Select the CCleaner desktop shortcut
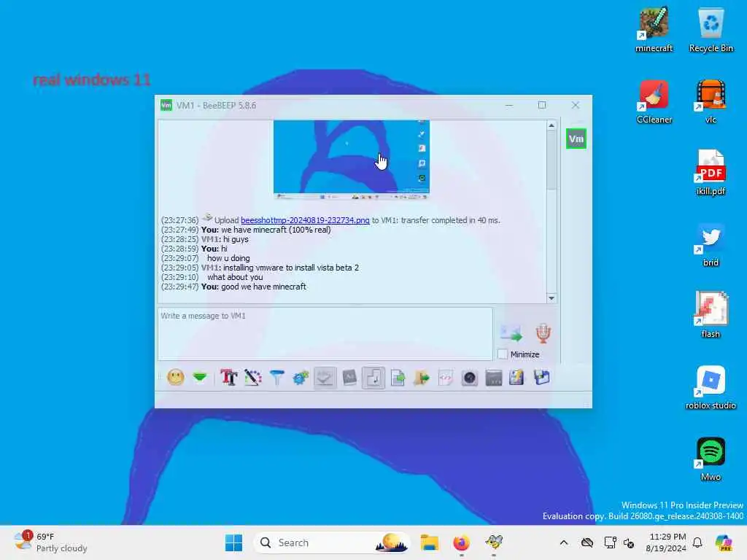 pos(654,101)
